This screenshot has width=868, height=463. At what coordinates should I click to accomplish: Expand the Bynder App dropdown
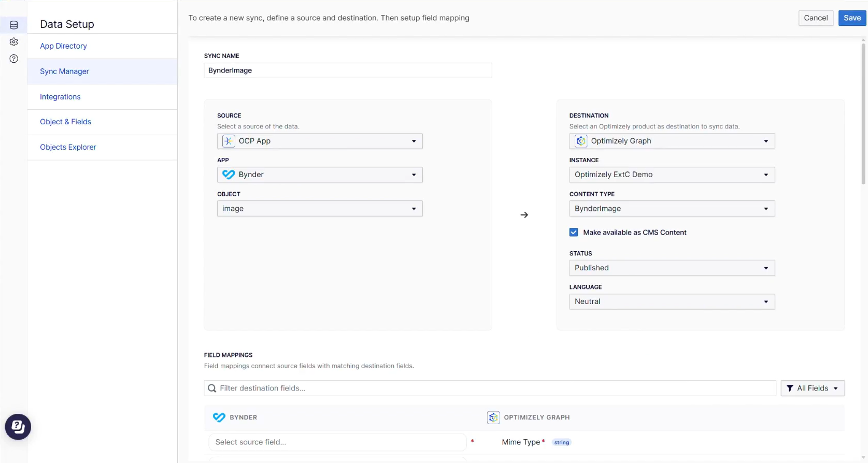320,175
